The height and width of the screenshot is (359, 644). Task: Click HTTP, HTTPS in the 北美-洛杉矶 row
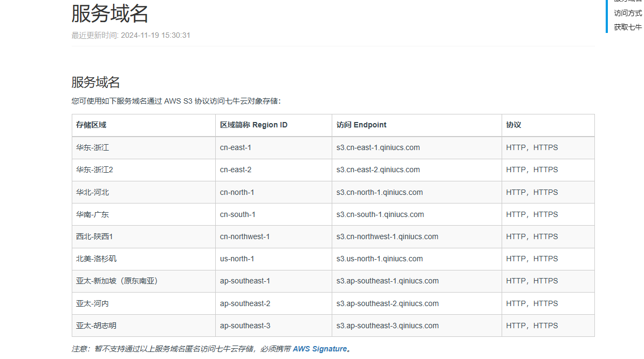tap(532, 259)
